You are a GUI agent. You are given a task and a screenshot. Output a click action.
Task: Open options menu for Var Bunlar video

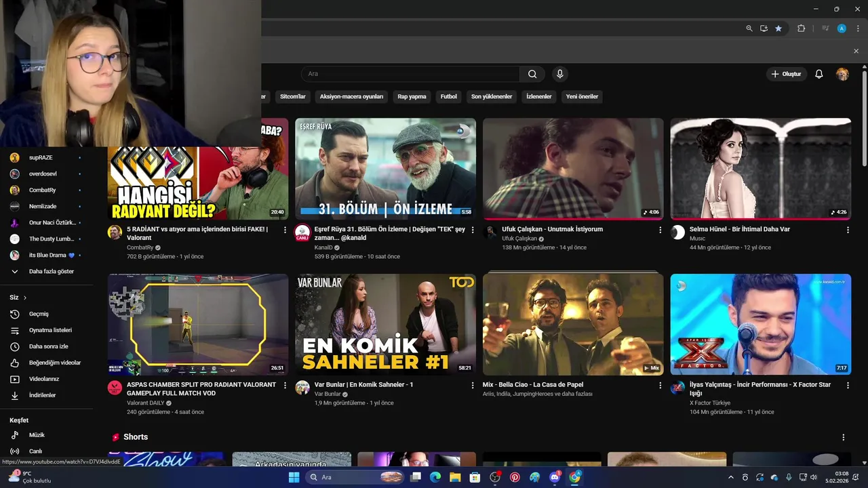tap(473, 385)
